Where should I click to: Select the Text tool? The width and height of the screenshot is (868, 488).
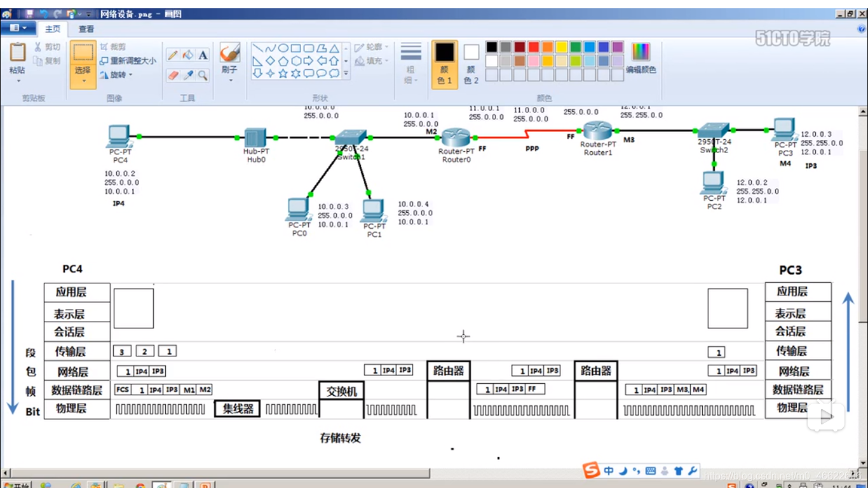tap(203, 55)
